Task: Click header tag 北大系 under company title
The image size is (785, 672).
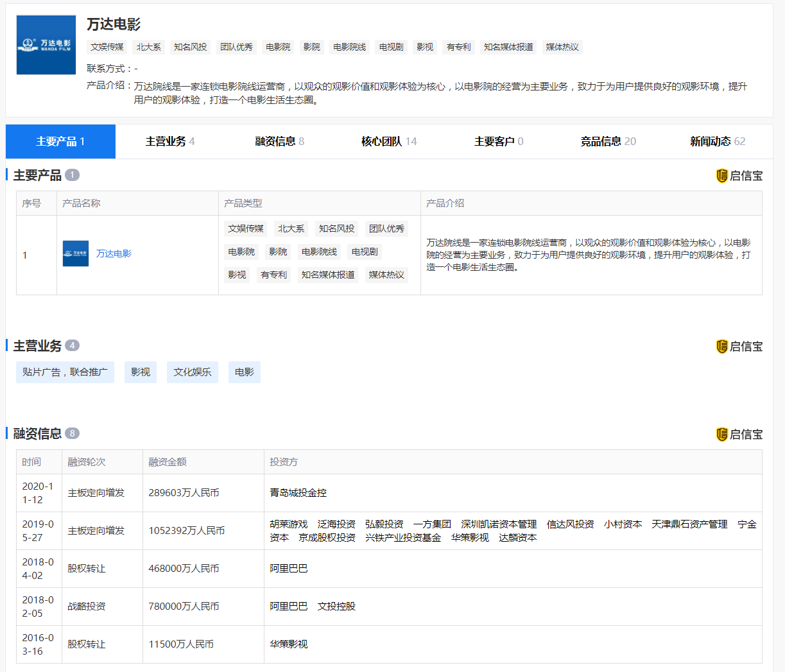Action: (149, 47)
